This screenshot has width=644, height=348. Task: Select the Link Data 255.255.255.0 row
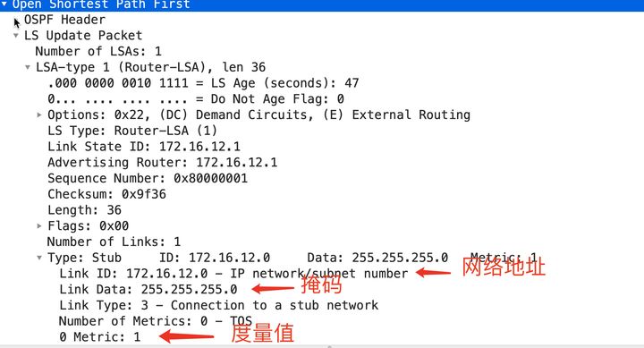pyautogui.click(x=148, y=289)
